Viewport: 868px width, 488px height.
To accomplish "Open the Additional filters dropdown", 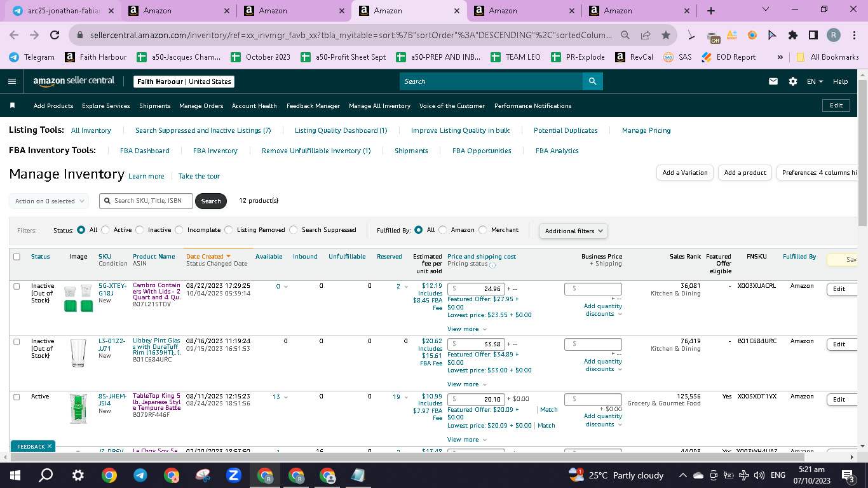I will pos(573,231).
